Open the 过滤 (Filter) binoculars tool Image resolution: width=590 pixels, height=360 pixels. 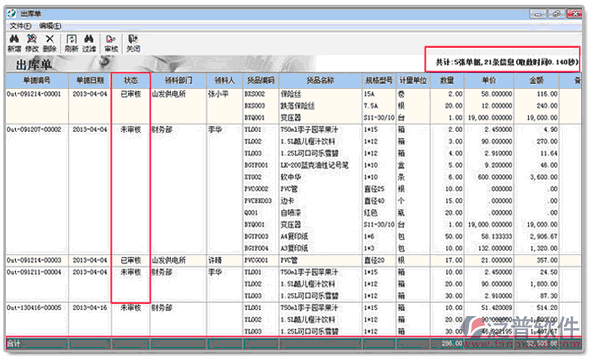point(89,43)
